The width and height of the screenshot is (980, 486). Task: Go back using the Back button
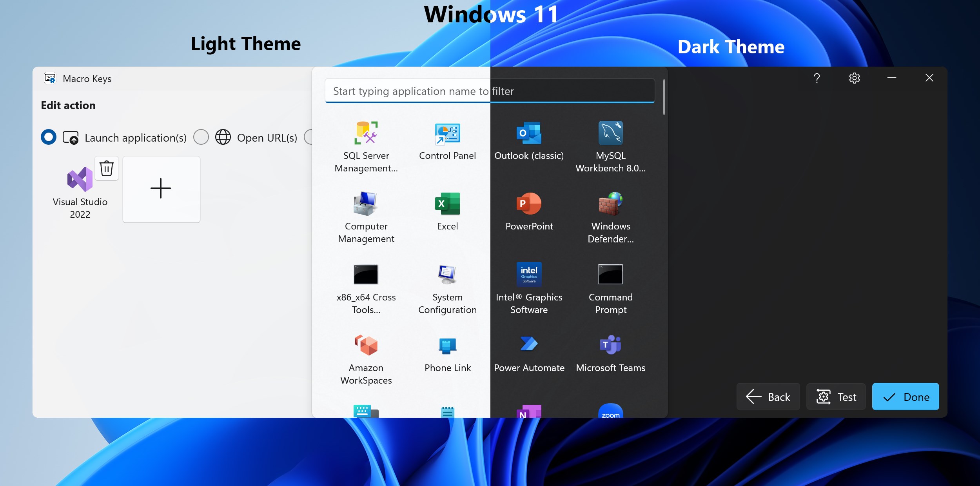pyautogui.click(x=768, y=397)
